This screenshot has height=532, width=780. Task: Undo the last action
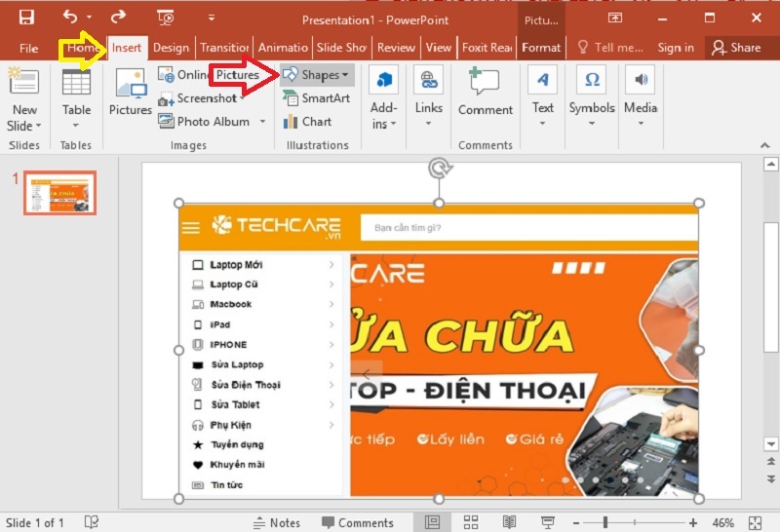[69, 17]
